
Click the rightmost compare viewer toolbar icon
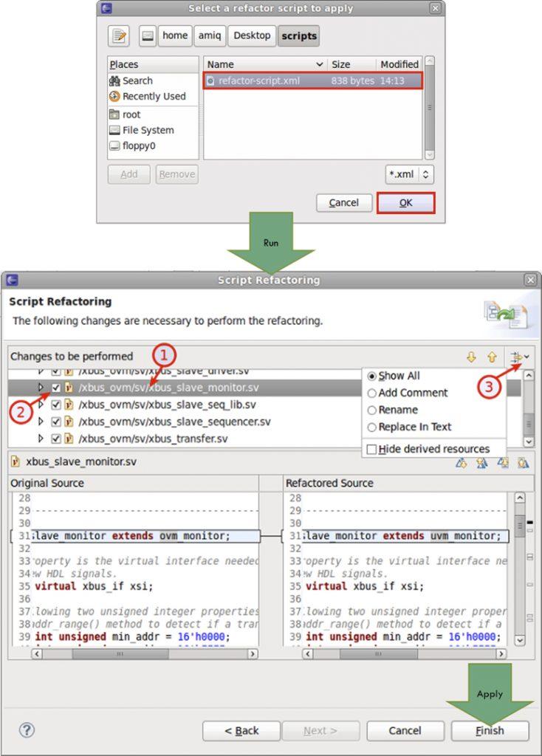click(x=524, y=464)
